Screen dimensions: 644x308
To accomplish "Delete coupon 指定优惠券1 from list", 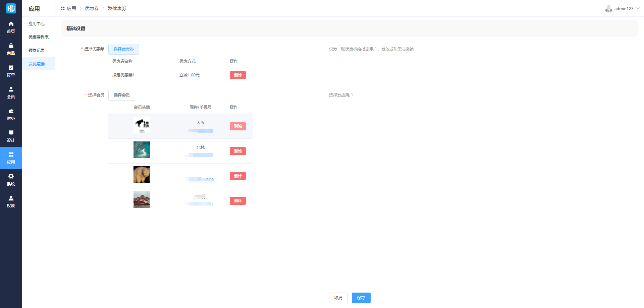I will click(x=237, y=75).
